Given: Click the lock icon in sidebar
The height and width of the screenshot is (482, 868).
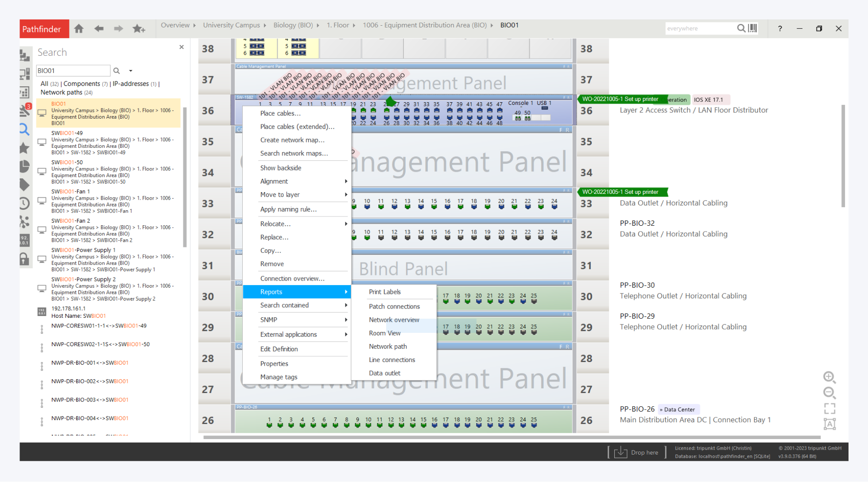Looking at the screenshot, I should 25,259.
